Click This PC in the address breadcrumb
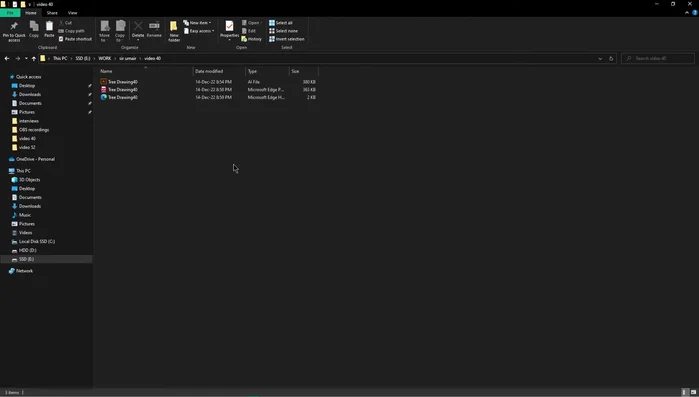Screen dimensions: 699x397 pos(60,58)
